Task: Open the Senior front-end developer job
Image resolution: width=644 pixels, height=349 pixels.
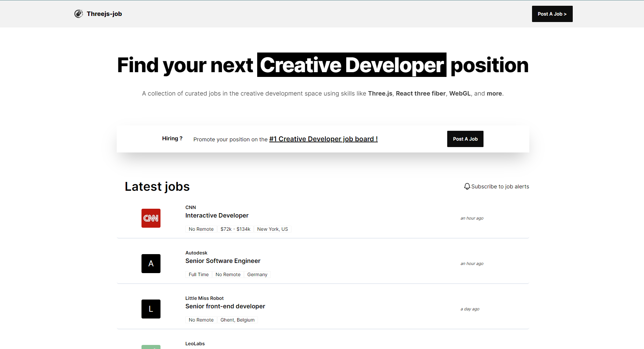Action: (x=225, y=306)
